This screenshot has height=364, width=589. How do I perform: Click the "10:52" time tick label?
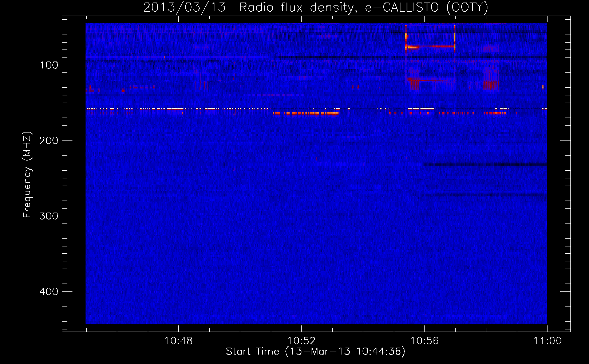301,341
